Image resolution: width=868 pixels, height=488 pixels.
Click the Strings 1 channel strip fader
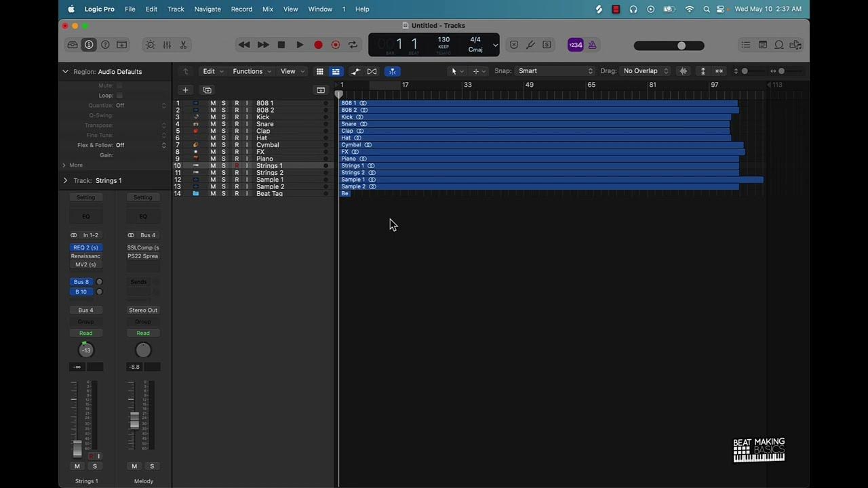coord(77,449)
